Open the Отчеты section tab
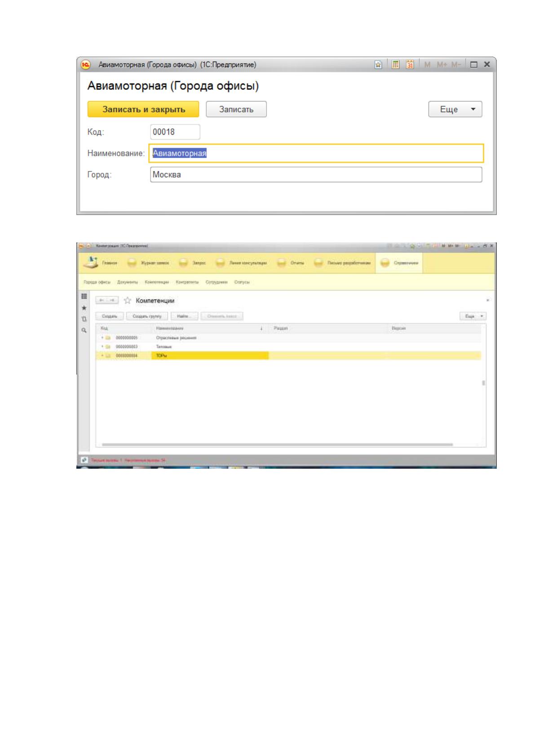Viewport: 535px width, 756px height. [x=291, y=263]
